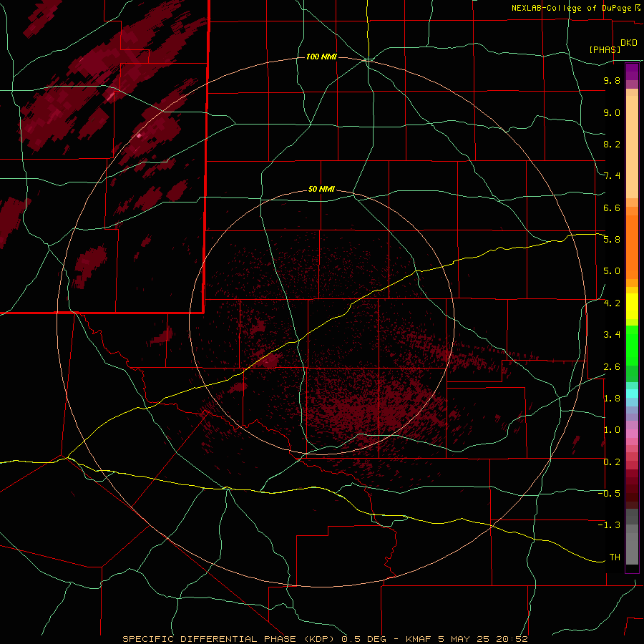Viewport: 644px width, 644px height.
Task: Pick the gray color bar segment
Action: tap(632, 537)
